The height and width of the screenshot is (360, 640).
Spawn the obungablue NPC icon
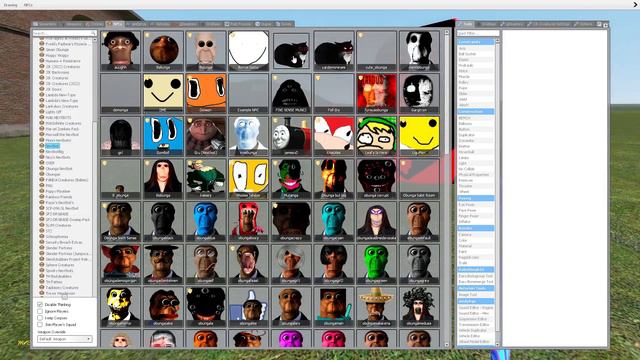pyautogui.click(x=206, y=221)
